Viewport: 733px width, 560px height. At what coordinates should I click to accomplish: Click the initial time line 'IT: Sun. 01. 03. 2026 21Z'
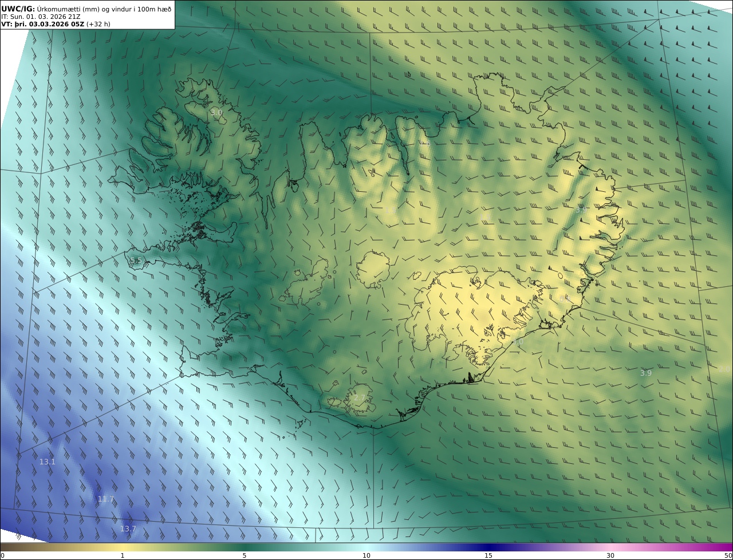tap(41, 17)
